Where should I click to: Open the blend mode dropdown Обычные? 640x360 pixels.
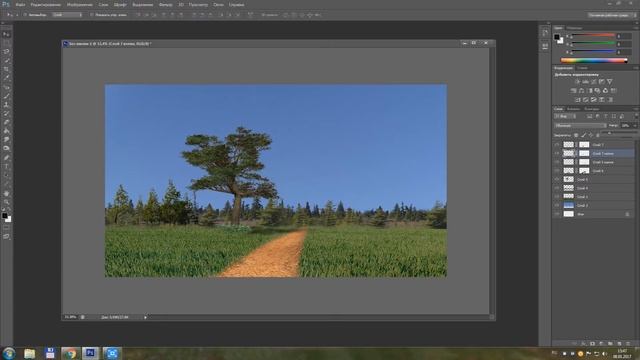point(580,126)
